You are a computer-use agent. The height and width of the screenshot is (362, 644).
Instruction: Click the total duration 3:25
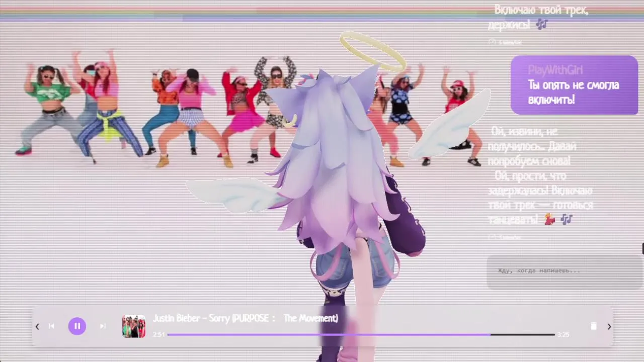(x=563, y=334)
